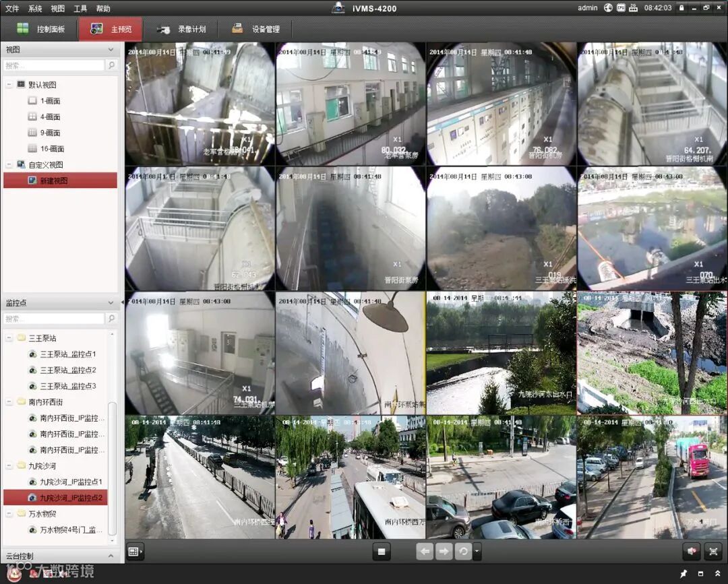The width and height of the screenshot is (728, 584).
Task: Click the auto-switch cycle button
Action: (x=463, y=552)
